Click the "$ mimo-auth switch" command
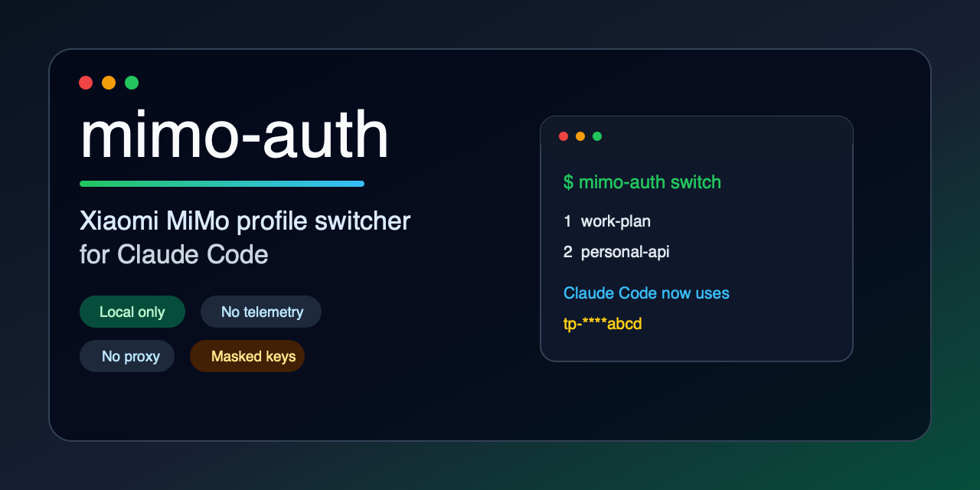This screenshot has width=980, height=490. 642,182
